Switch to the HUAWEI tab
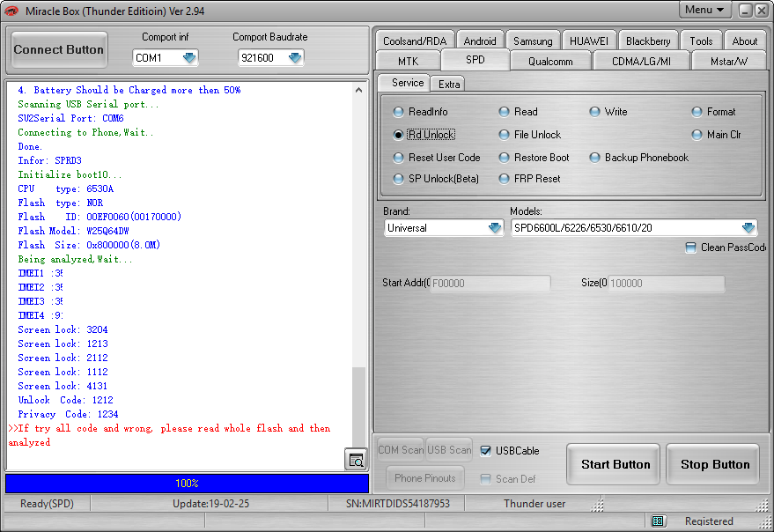Screen dimensions: 774x532 click(589, 41)
